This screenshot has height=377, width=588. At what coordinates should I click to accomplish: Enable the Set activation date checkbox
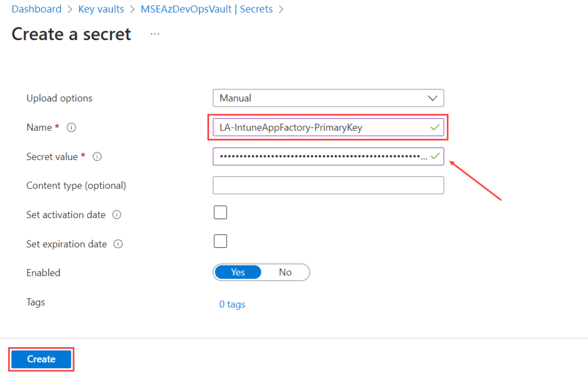(x=220, y=212)
